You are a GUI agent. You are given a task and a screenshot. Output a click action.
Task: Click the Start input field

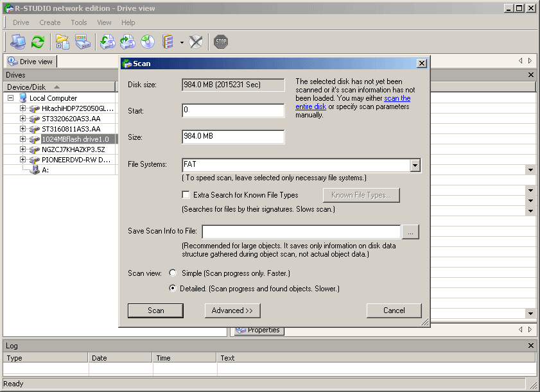pyautogui.click(x=233, y=110)
